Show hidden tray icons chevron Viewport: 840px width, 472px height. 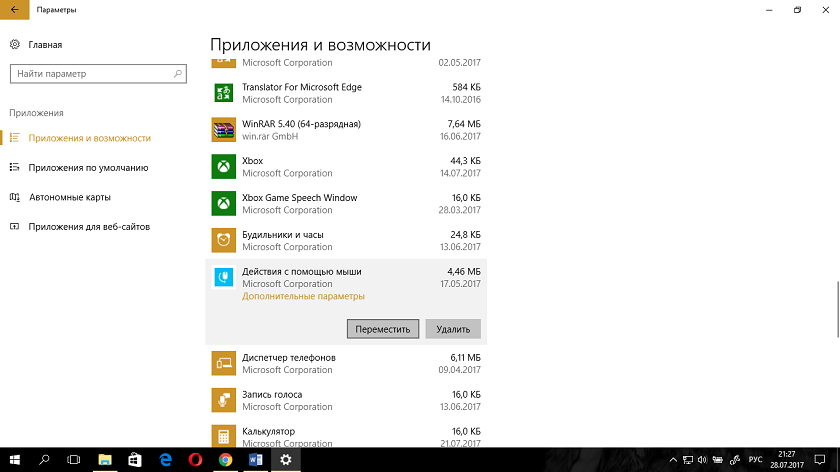[673, 460]
